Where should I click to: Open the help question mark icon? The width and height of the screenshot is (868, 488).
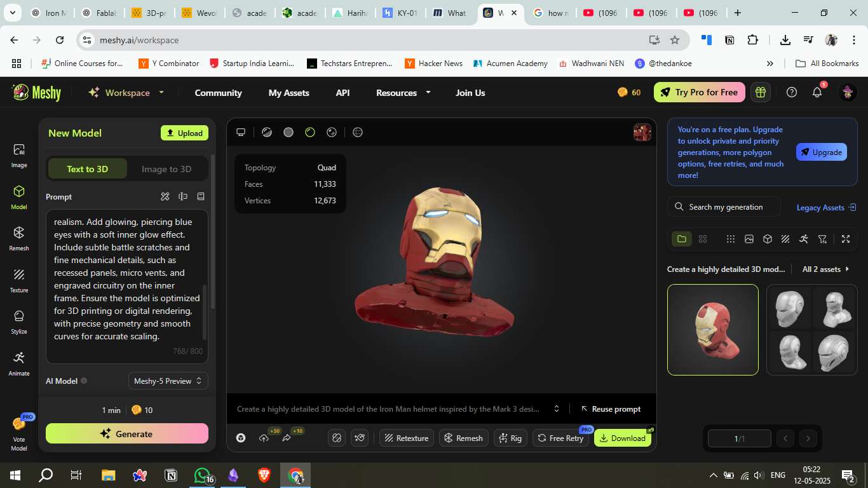792,93
